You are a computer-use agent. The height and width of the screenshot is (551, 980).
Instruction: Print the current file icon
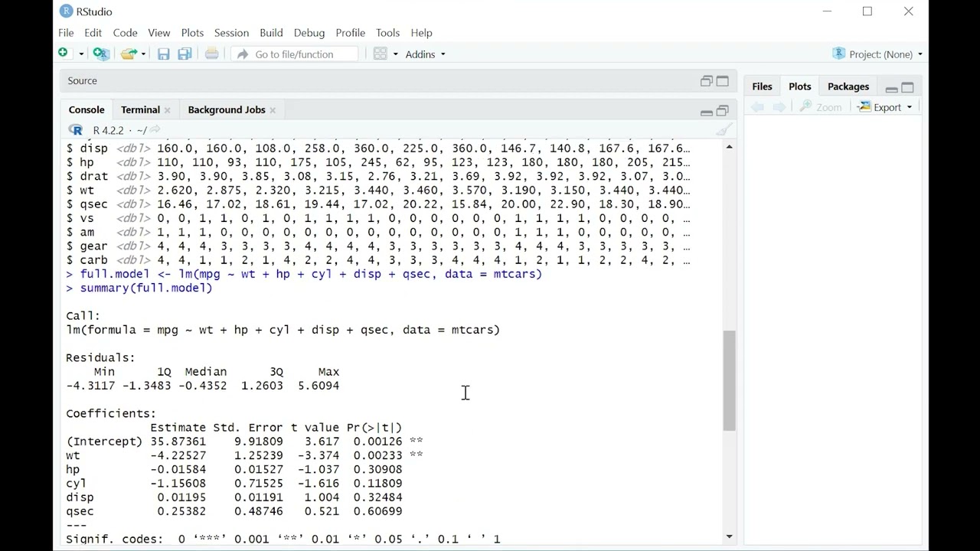point(212,54)
